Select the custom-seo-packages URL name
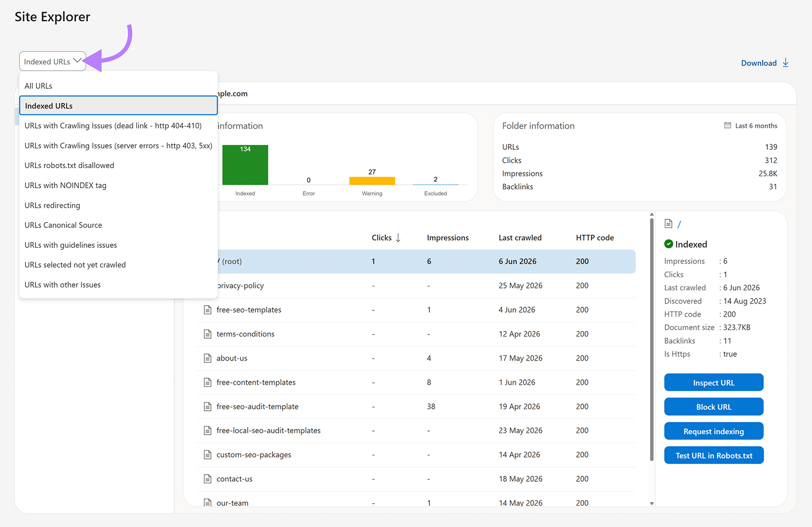 point(254,455)
